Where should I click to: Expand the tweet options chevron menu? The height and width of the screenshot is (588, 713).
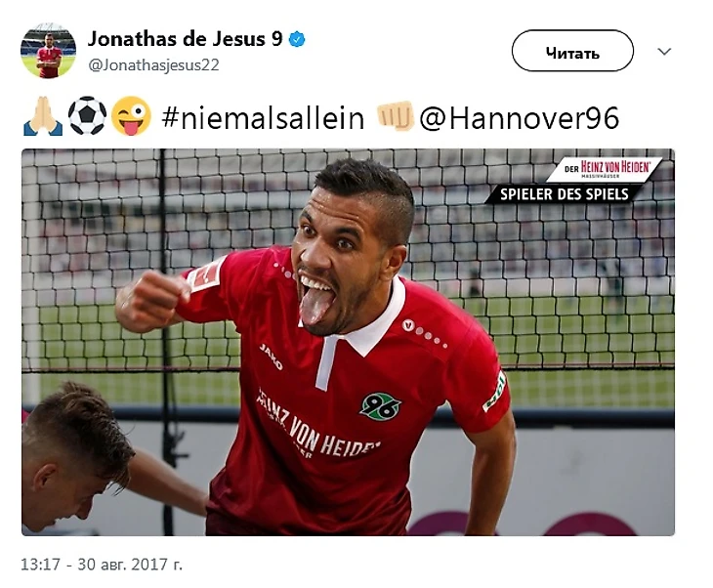tap(664, 52)
